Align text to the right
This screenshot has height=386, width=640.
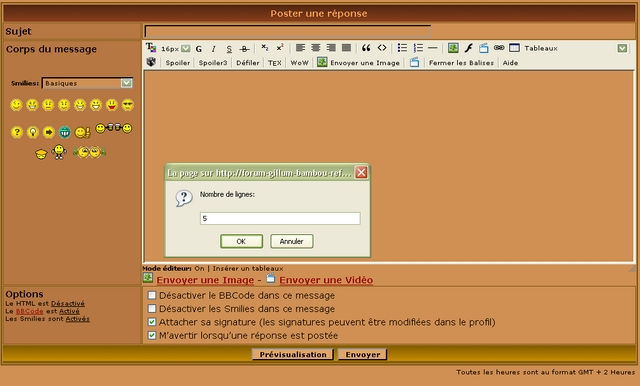click(331, 48)
